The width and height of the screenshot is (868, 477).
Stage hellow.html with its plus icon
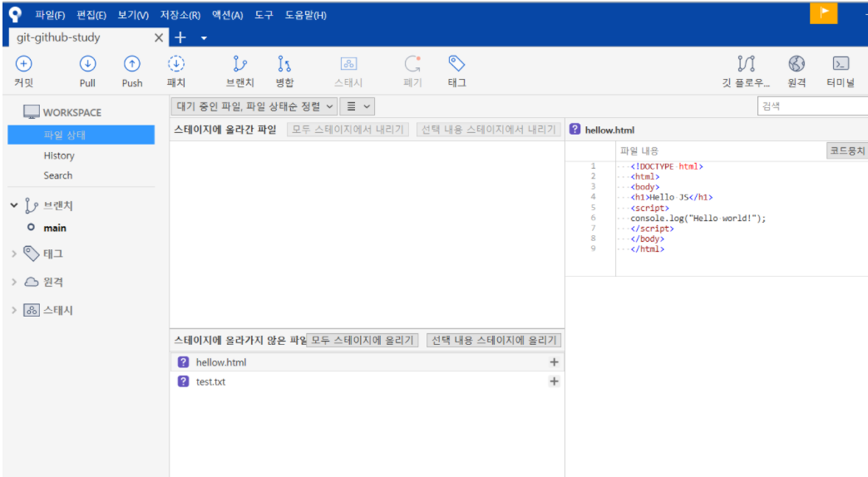pos(554,361)
